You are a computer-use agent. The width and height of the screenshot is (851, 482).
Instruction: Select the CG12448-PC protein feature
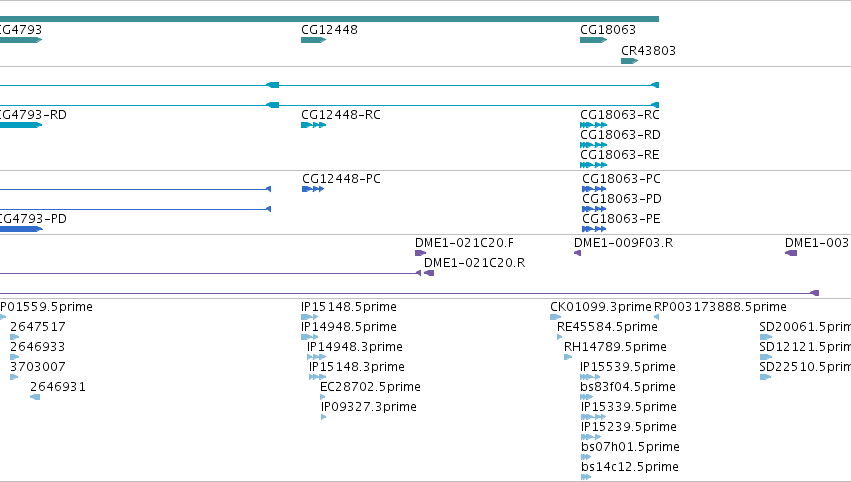[313, 189]
